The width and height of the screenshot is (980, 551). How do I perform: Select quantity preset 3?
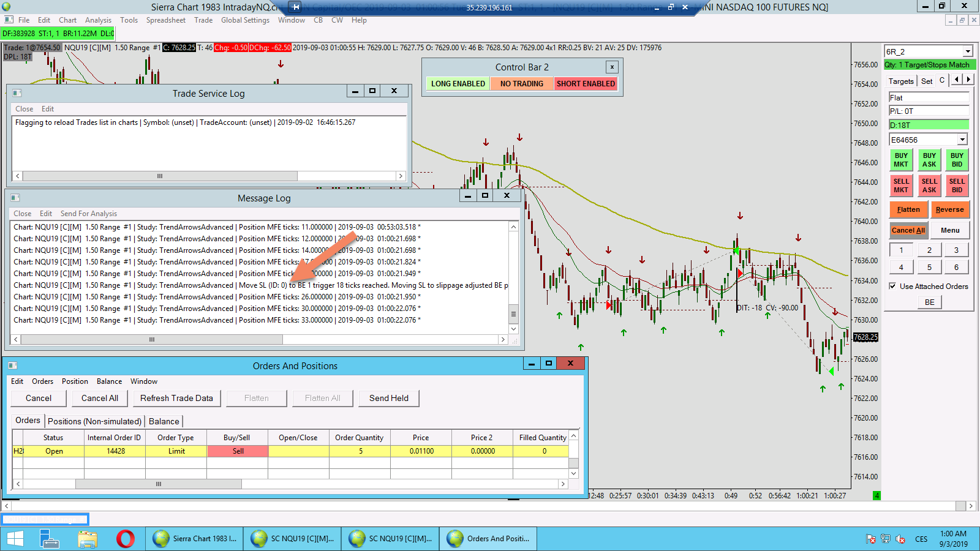pos(956,250)
